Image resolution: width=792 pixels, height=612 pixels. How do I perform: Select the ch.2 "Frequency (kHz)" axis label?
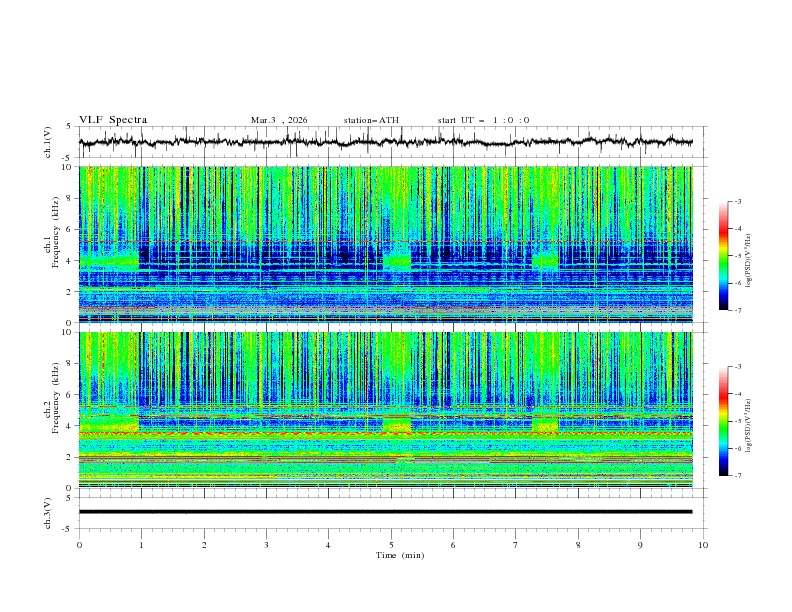pyautogui.click(x=56, y=398)
